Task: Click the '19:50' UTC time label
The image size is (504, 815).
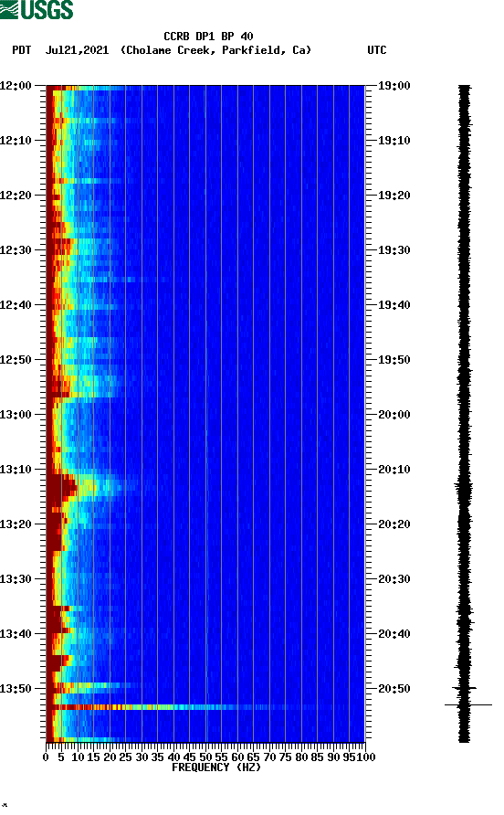Action: click(394, 360)
